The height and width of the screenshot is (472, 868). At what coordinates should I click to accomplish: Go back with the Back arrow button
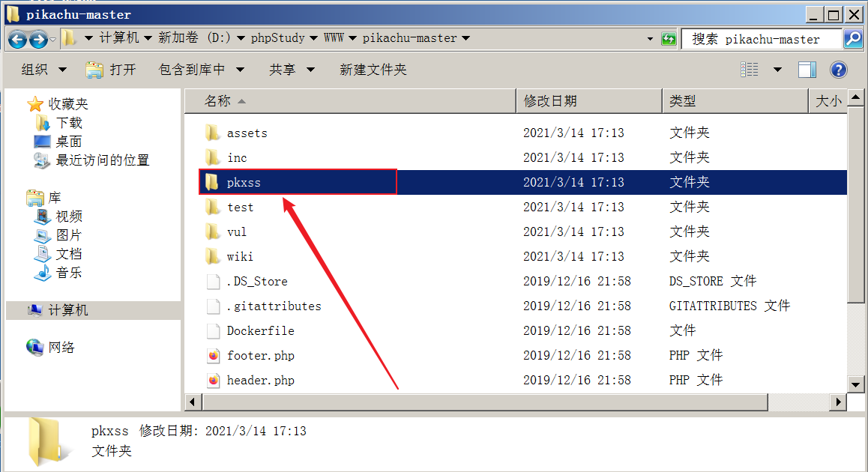[x=17, y=39]
